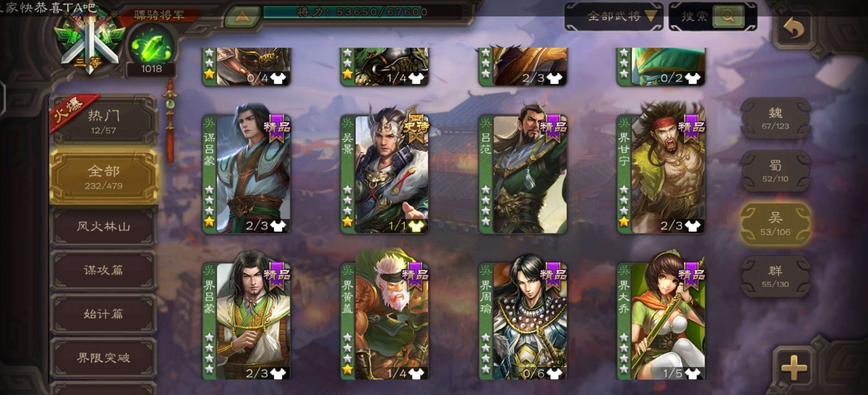Image resolution: width=868 pixels, height=395 pixels.
Task: Select the 魏 faction filter
Action: [776, 118]
